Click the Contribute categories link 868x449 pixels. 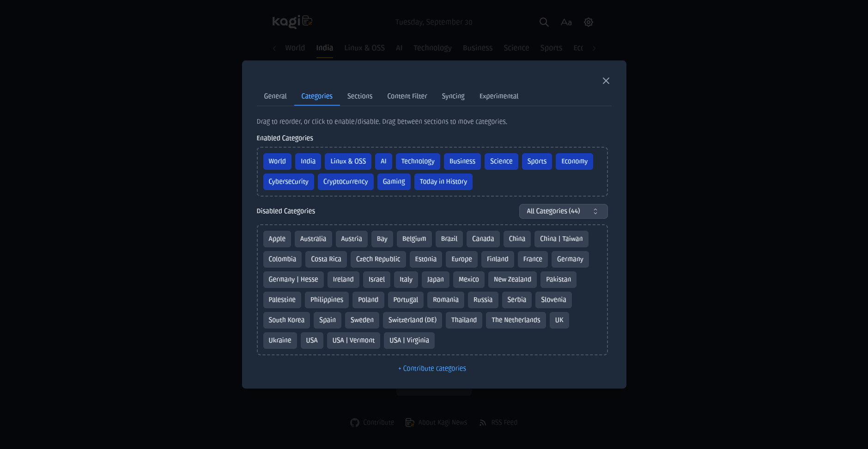pos(432,368)
